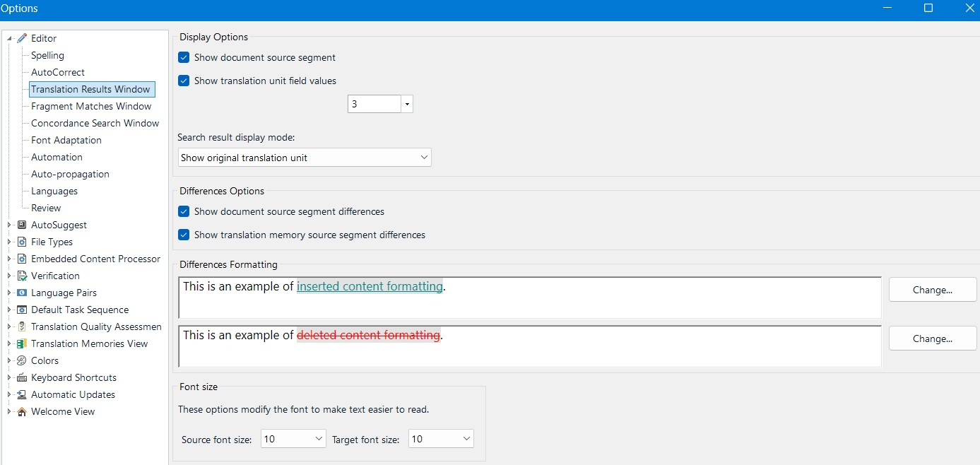
Task: Expand the Translation Memories View node
Action: point(10,343)
